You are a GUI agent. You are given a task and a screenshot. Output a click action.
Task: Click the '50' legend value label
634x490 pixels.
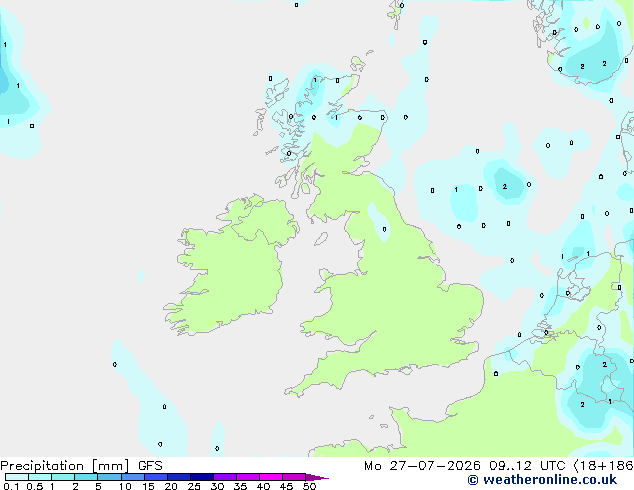point(309,486)
